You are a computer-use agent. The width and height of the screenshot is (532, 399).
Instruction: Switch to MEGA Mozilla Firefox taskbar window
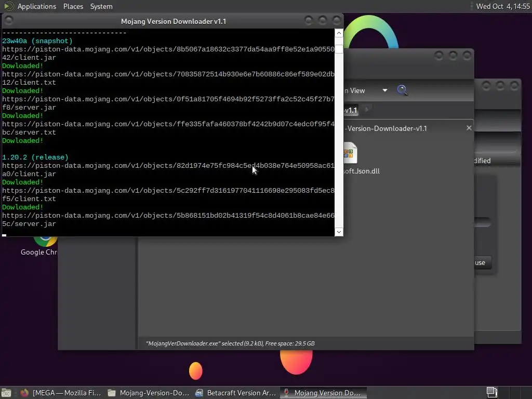click(60, 393)
